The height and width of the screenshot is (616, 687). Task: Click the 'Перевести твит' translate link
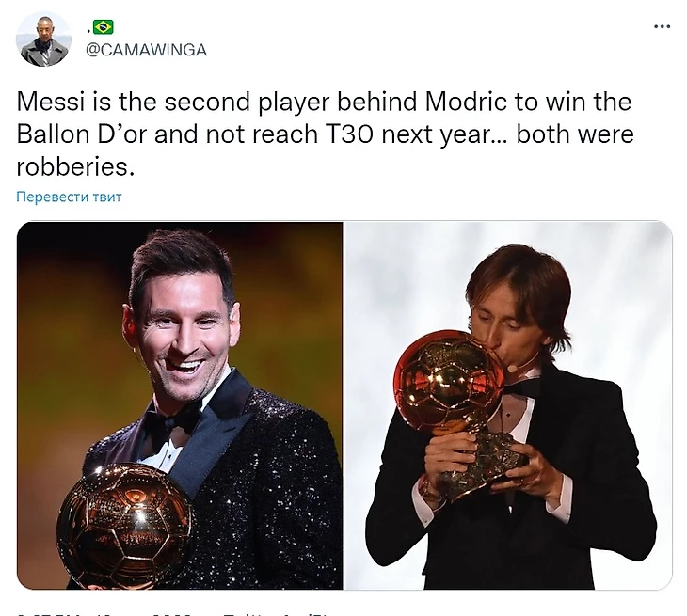(69, 197)
